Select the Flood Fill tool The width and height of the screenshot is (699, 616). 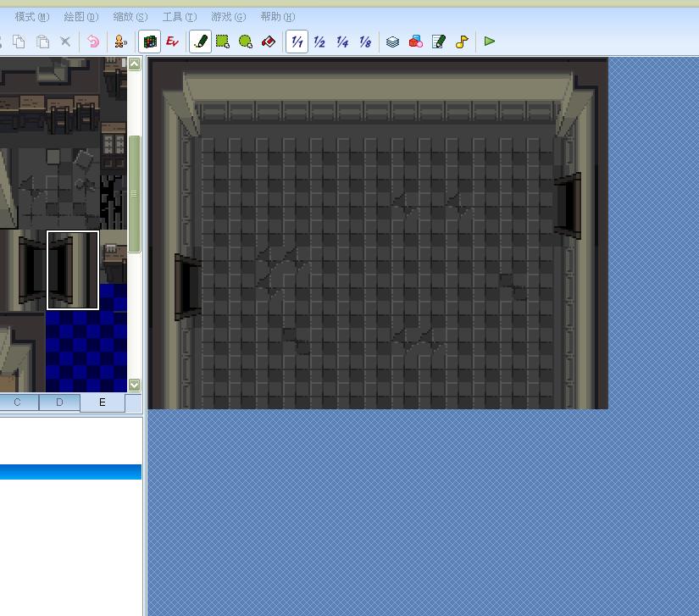point(269,42)
